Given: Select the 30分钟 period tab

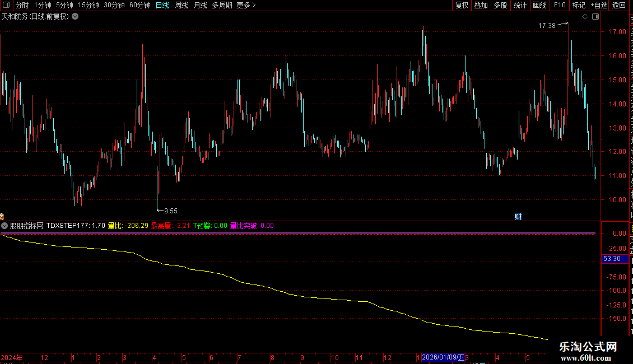Looking at the screenshot, I should pos(114,5).
